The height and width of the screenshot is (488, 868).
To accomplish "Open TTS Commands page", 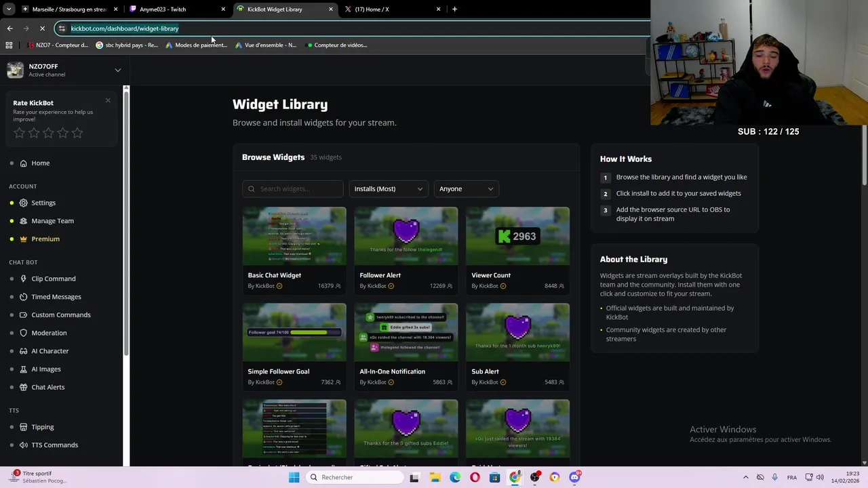I will pos(49,445).
